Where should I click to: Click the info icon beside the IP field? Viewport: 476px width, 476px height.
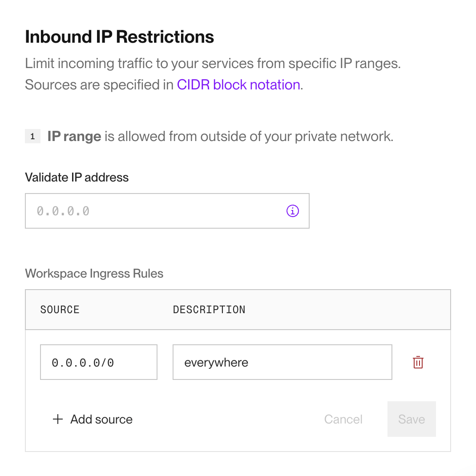click(x=292, y=211)
